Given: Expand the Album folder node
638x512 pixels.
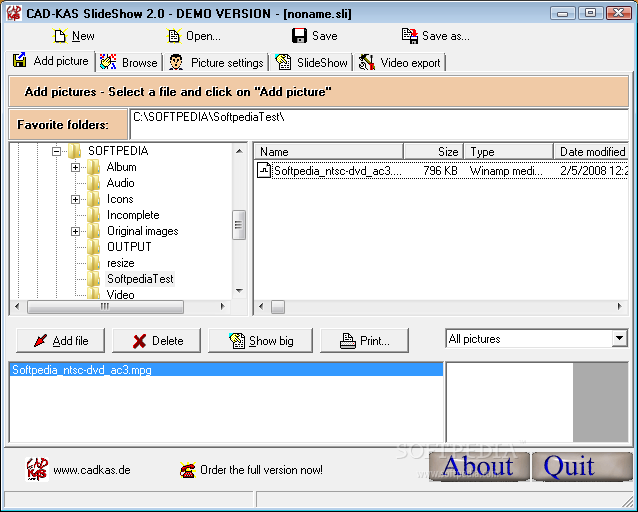Looking at the screenshot, I should 75,167.
